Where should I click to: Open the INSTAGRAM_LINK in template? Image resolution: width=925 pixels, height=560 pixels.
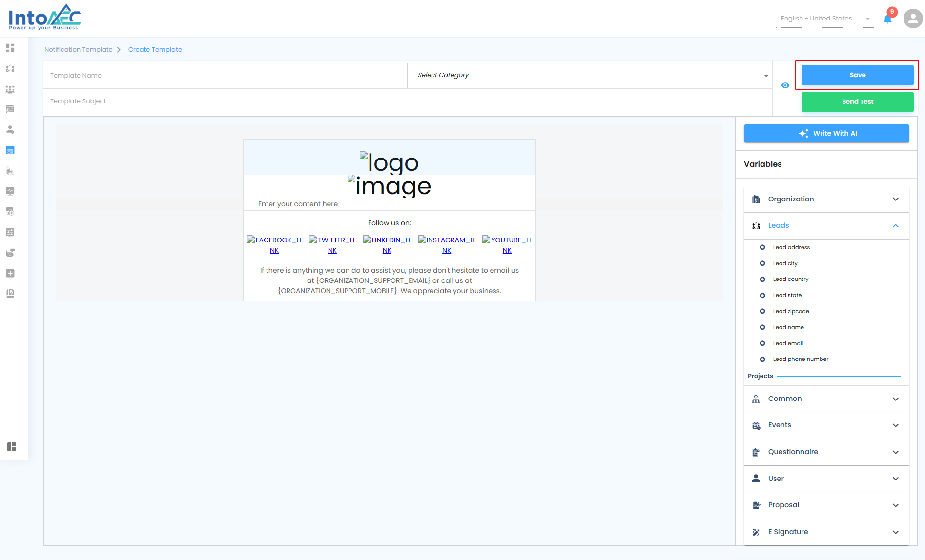447,245
